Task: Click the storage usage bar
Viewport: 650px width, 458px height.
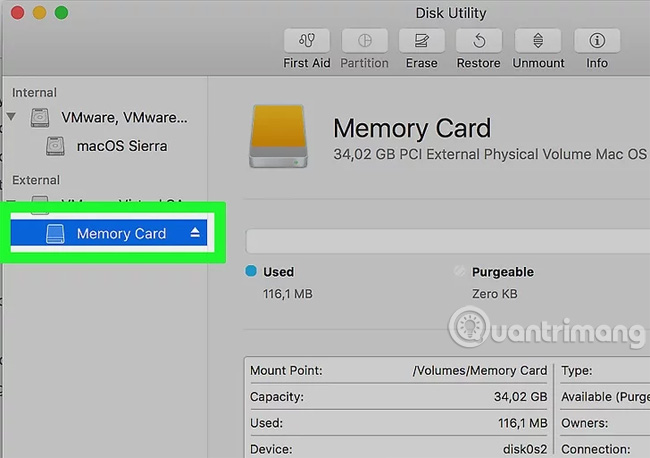Action: click(448, 241)
